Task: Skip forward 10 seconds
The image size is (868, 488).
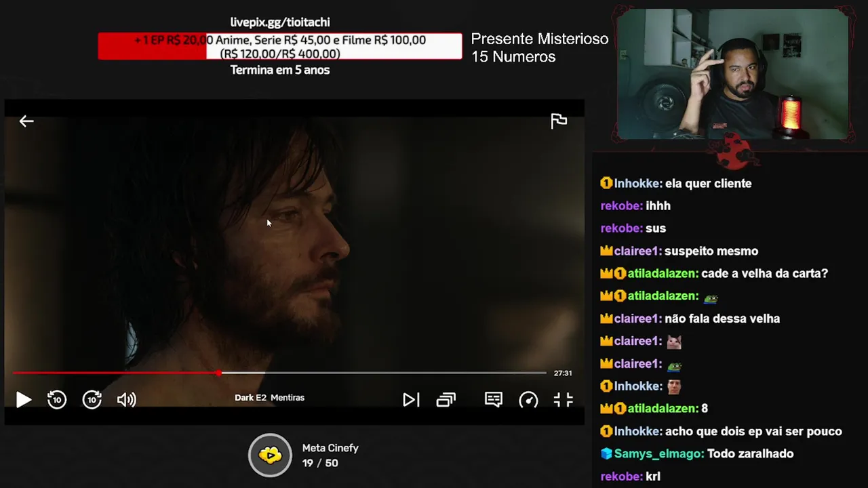Action: 92,400
